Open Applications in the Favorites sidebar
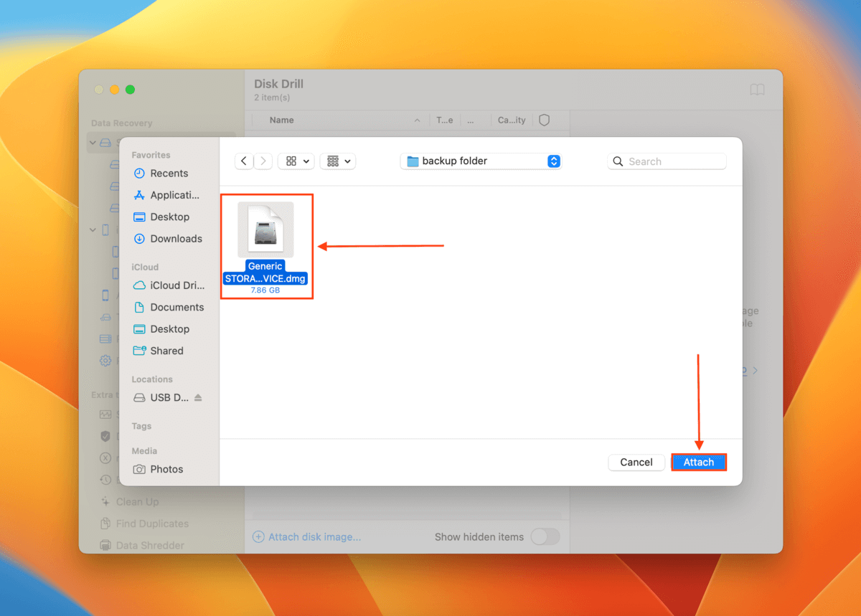The width and height of the screenshot is (861, 616). pyautogui.click(x=166, y=195)
